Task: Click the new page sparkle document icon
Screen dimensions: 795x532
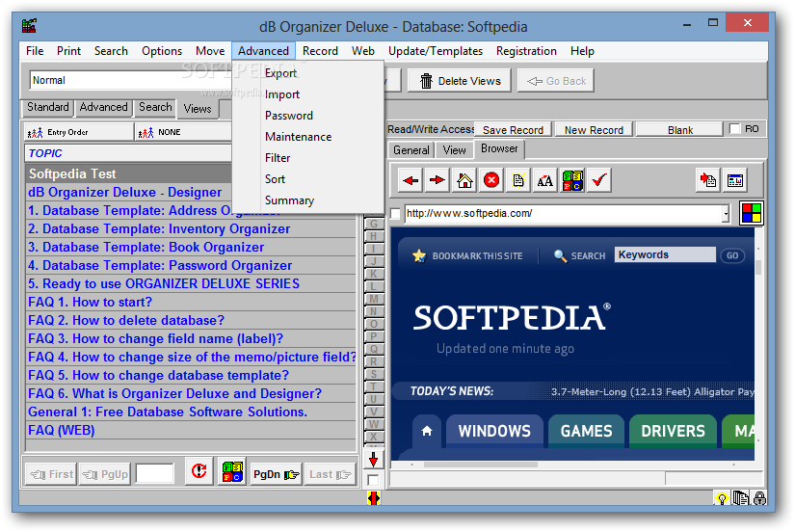Action: [x=518, y=180]
